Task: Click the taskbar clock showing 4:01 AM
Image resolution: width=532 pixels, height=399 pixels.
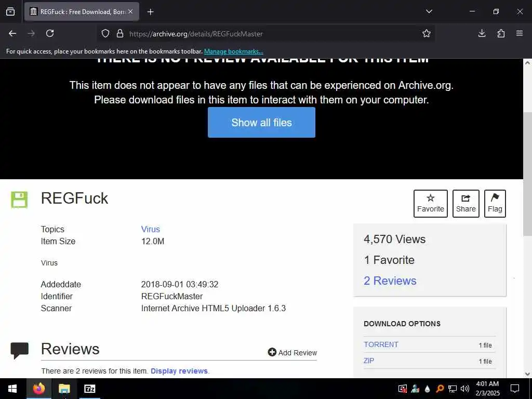Action: (487, 389)
